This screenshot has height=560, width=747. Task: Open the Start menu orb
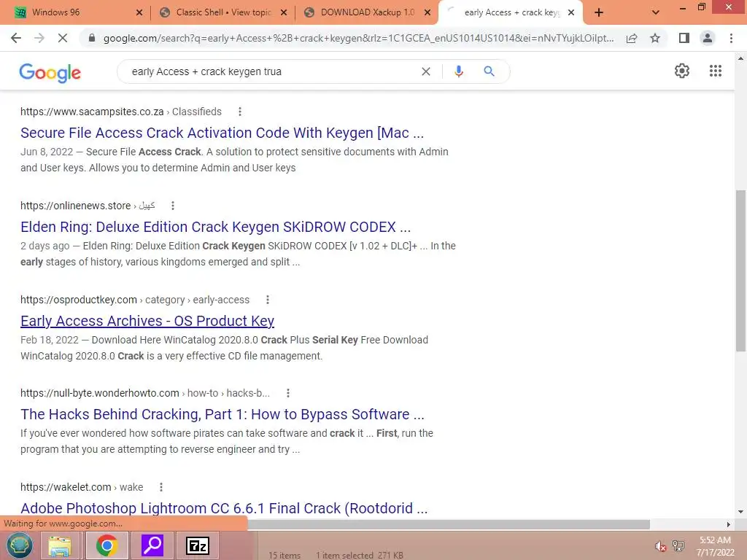[x=19, y=545]
